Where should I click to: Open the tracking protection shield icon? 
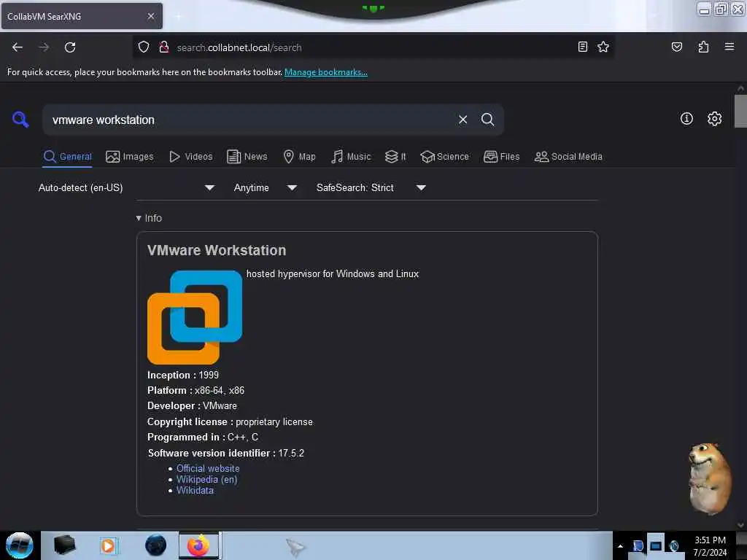click(x=144, y=47)
